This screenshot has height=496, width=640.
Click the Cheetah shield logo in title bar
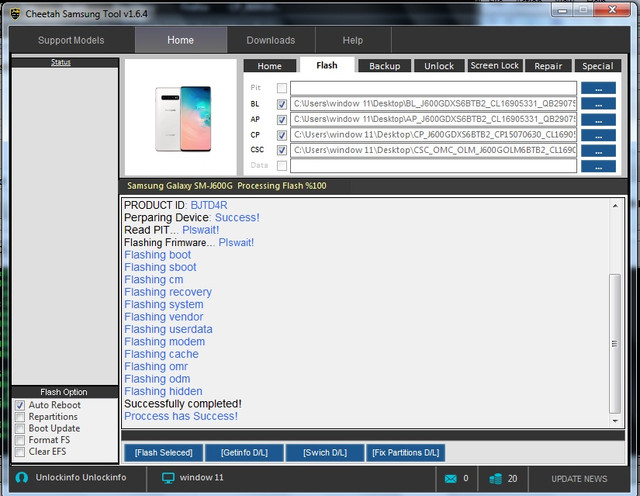[15, 14]
